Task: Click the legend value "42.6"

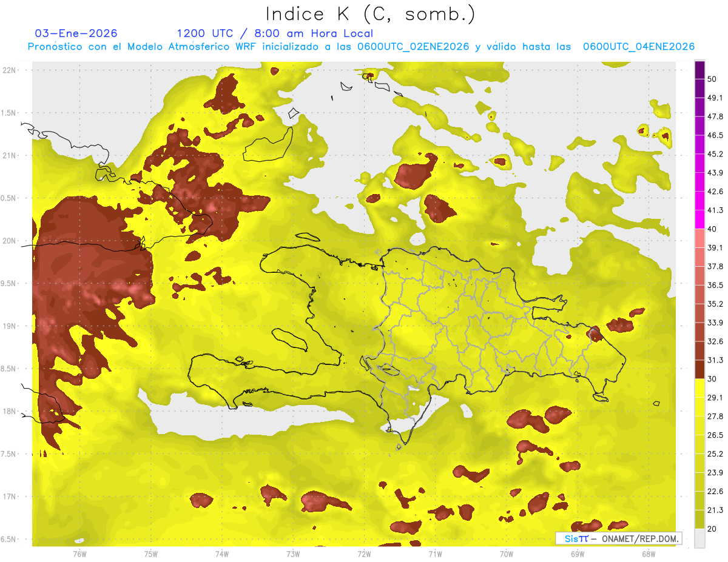Action: [x=716, y=192]
